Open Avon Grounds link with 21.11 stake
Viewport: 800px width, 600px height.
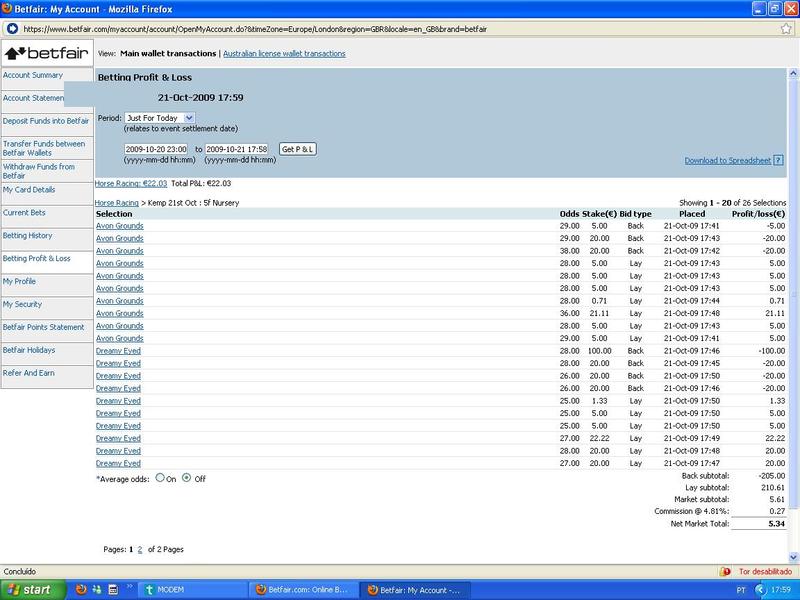pyautogui.click(x=120, y=313)
